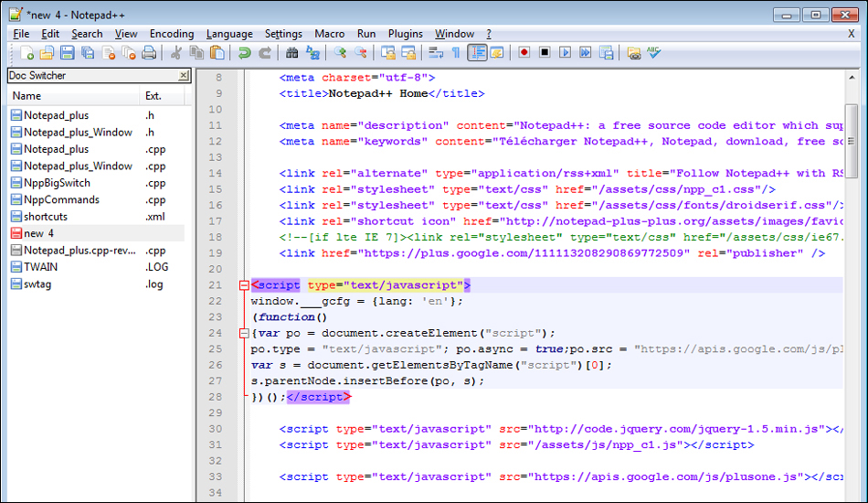
Task: Click the Redo toolbar icon
Action: (265, 53)
